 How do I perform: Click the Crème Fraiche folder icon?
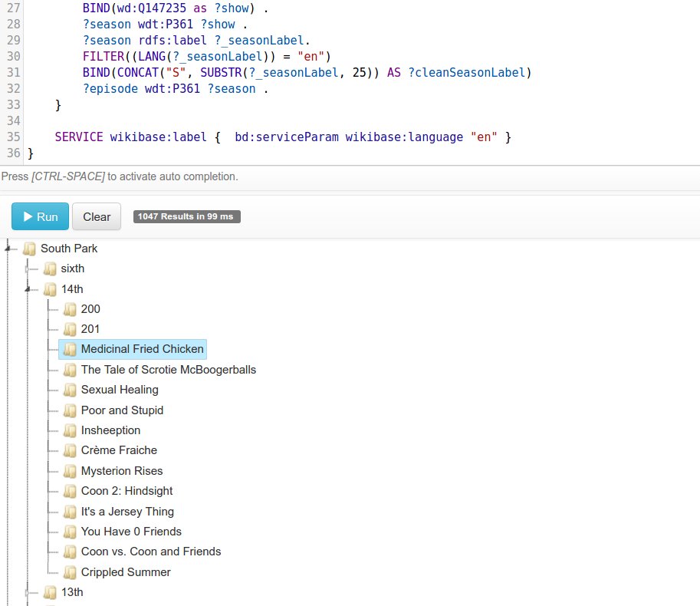(70, 451)
